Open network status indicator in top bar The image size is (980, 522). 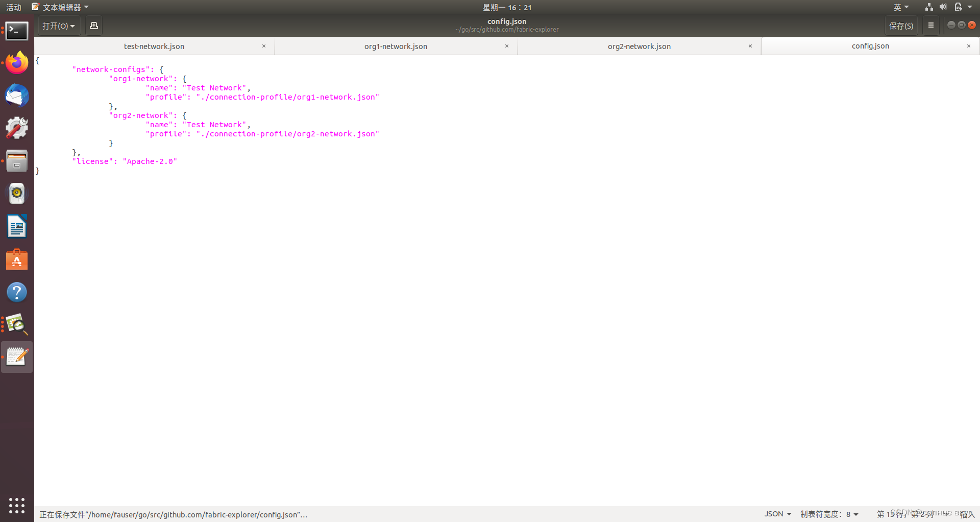pyautogui.click(x=929, y=7)
